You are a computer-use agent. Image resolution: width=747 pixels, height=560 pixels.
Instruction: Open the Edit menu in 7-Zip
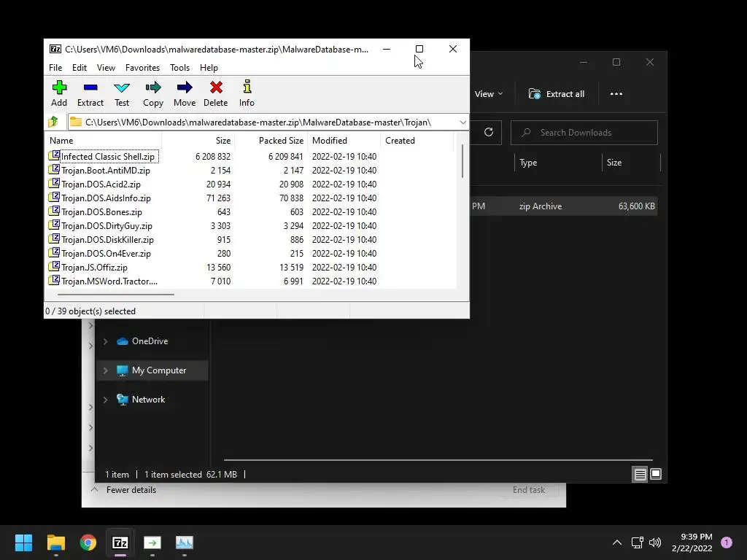(80, 68)
